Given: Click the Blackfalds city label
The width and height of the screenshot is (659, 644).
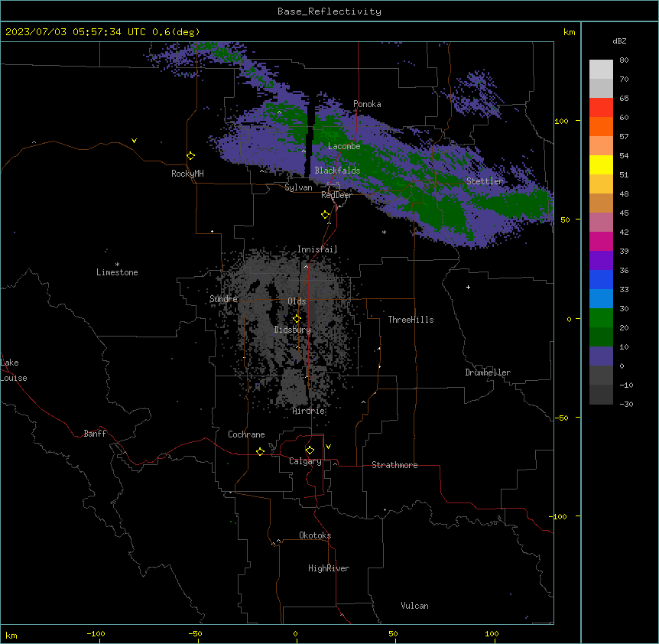Looking at the screenshot, I should click(337, 171).
